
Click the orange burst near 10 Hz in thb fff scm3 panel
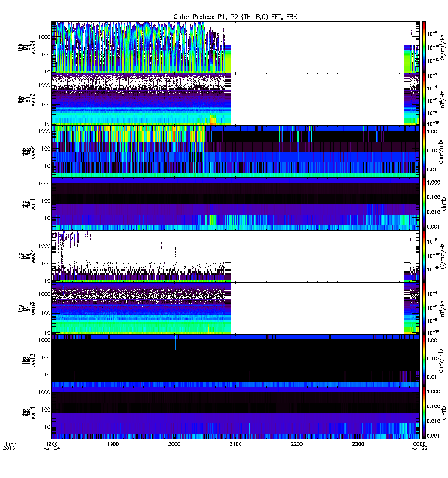(213, 121)
